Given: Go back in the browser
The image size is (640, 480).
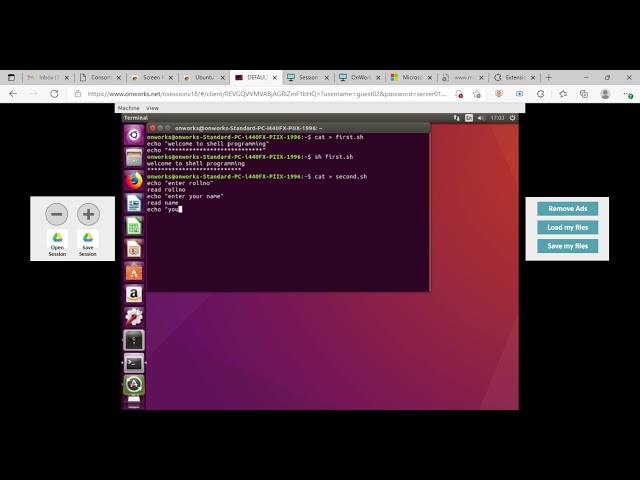Looking at the screenshot, I should pos(13,94).
